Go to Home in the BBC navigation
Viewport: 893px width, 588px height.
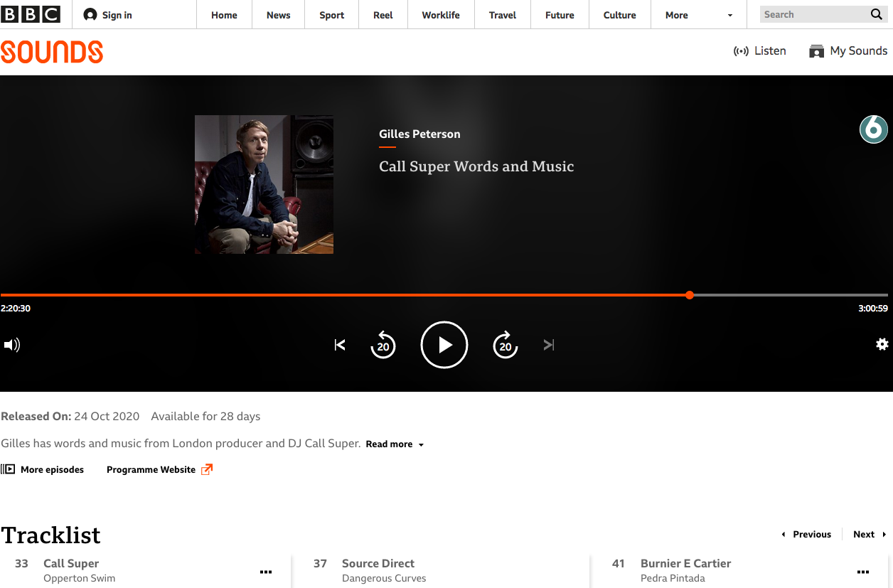coord(224,15)
